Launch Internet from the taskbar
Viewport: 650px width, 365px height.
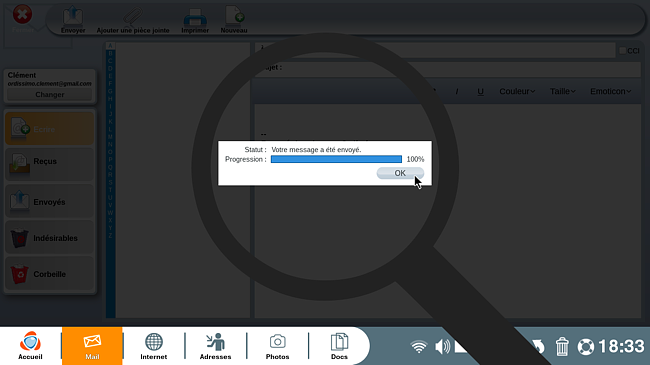point(153,346)
